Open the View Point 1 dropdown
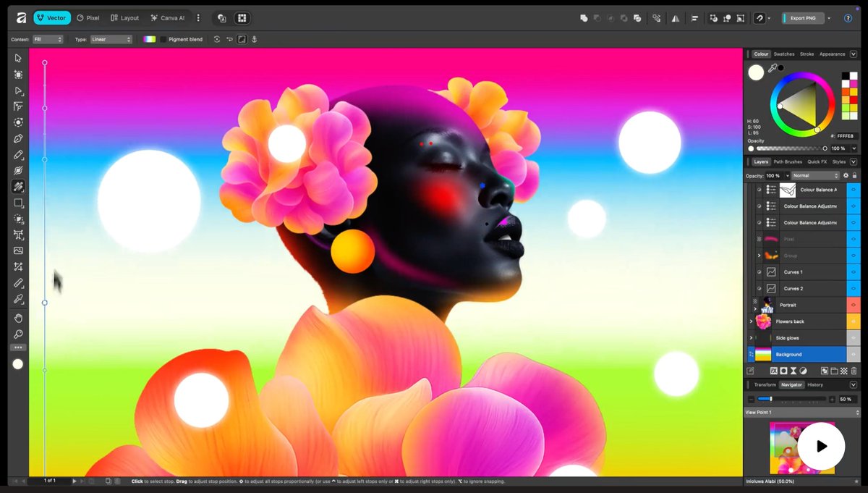This screenshot has width=868, height=493. pyautogui.click(x=801, y=412)
